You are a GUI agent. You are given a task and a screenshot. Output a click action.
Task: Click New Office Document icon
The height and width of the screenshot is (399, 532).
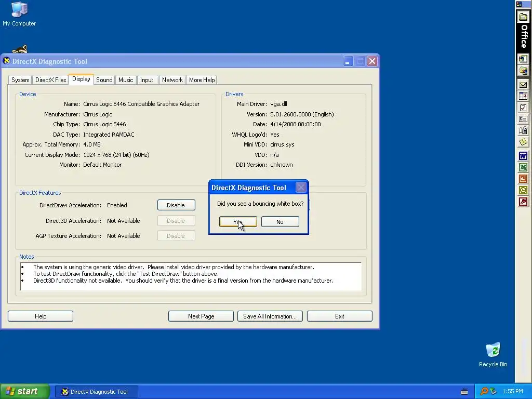coord(523,59)
